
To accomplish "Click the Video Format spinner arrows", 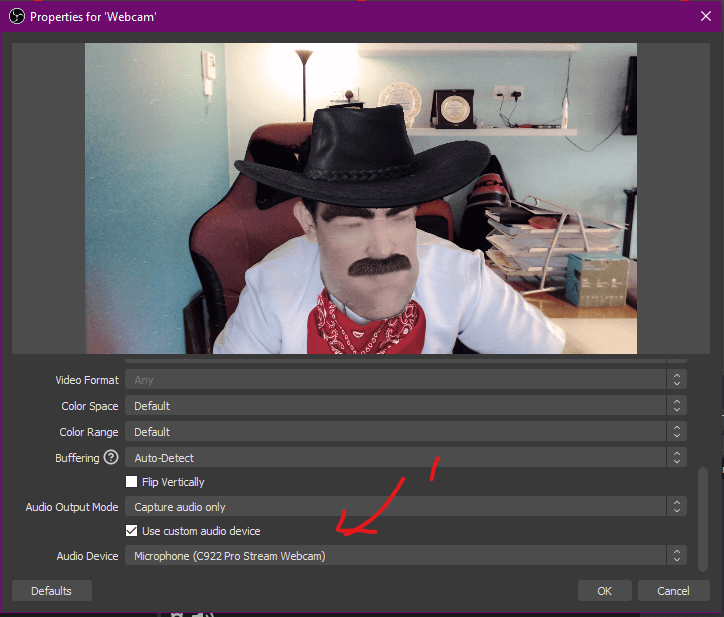I will [677, 380].
